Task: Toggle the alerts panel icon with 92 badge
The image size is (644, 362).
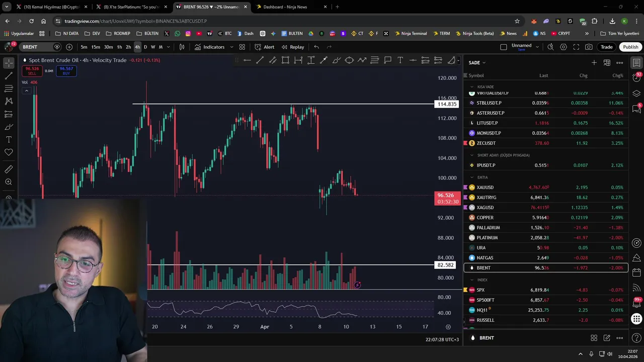Action: click(x=636, y=78)
